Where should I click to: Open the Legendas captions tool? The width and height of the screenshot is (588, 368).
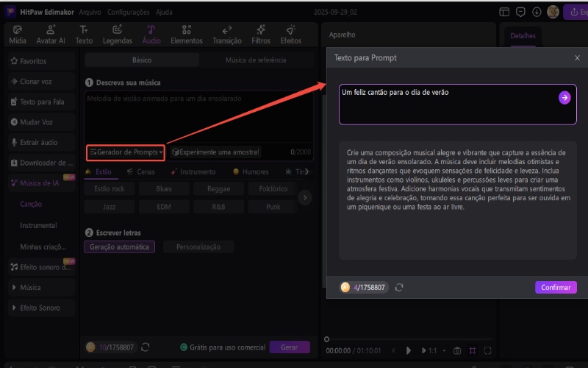(118, 35)
